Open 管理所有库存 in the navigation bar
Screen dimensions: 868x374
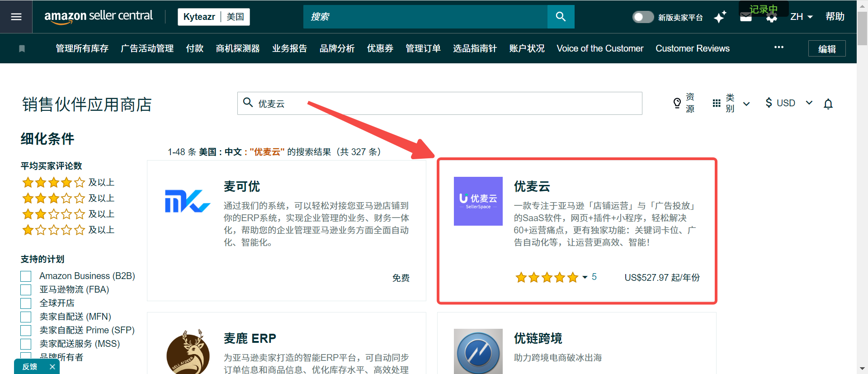tap(82, 48)
